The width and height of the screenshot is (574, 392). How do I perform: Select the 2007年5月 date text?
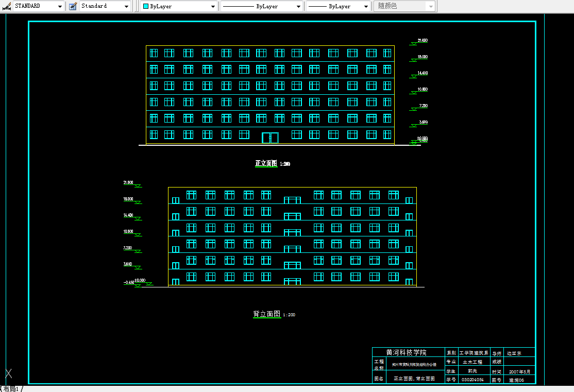point(519,372)
